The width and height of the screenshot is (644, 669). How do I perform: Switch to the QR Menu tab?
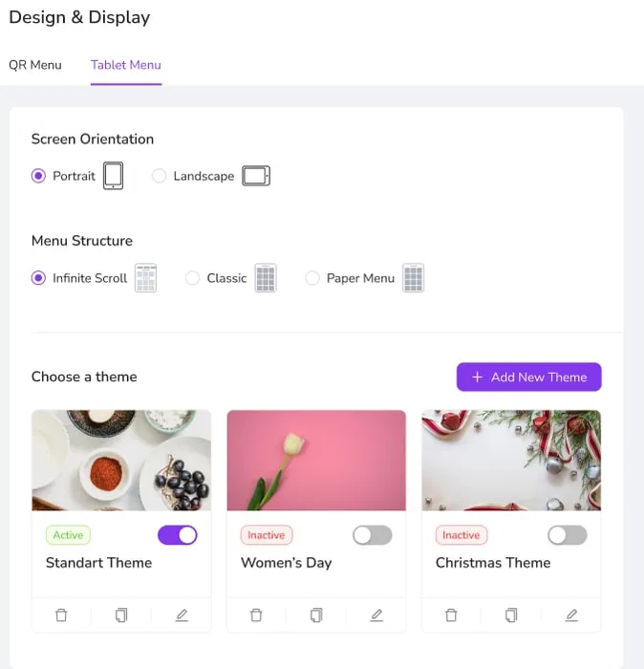click(35, 65)
